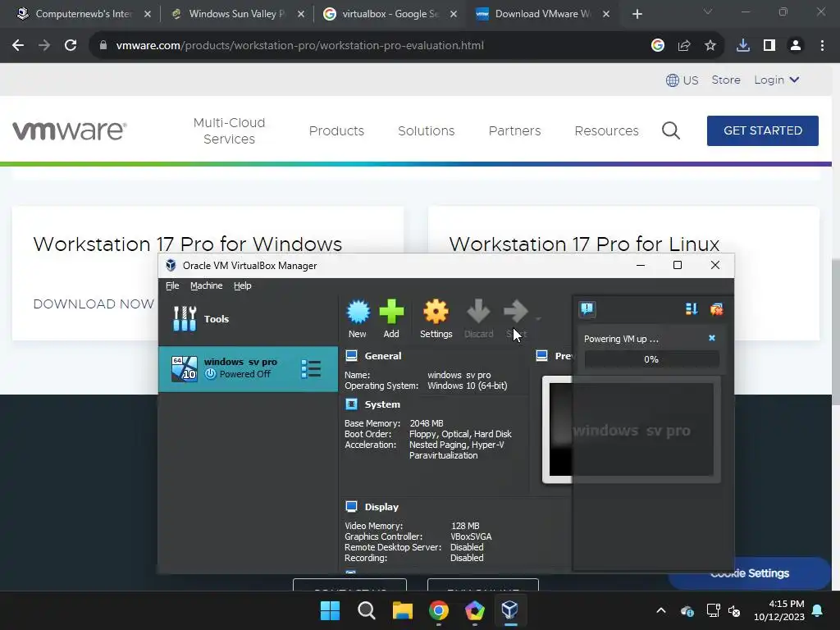Close the Download VMware tab

click(x=606, y=14)
